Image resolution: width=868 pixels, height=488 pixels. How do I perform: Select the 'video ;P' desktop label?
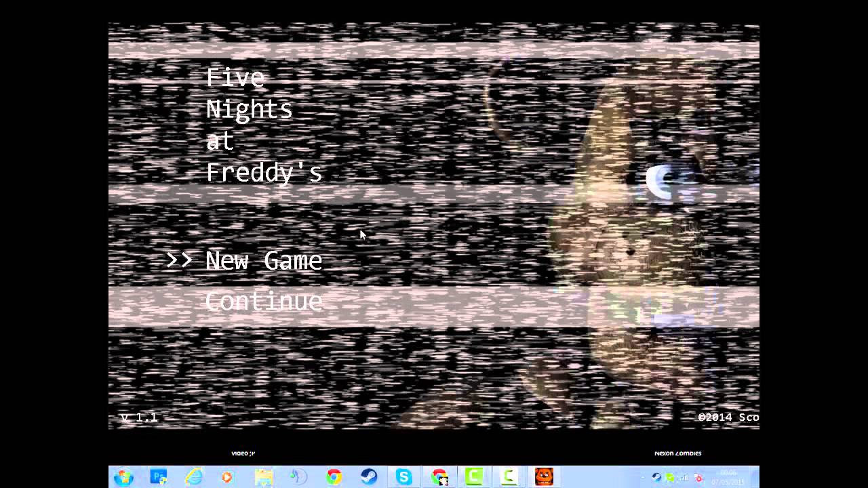243,453
